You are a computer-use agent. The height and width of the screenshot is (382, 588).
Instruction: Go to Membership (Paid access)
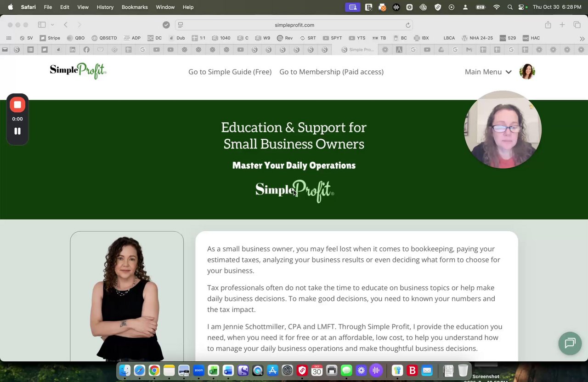331,72
